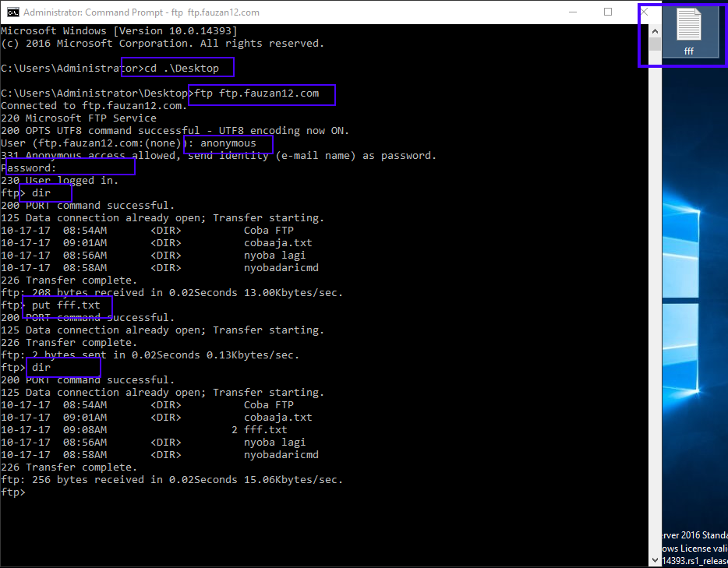The height and width of the screenshot is (568, 728).
Task: Click the scrollbar down arrow in Command Prompt
Action: coord(655,560)
